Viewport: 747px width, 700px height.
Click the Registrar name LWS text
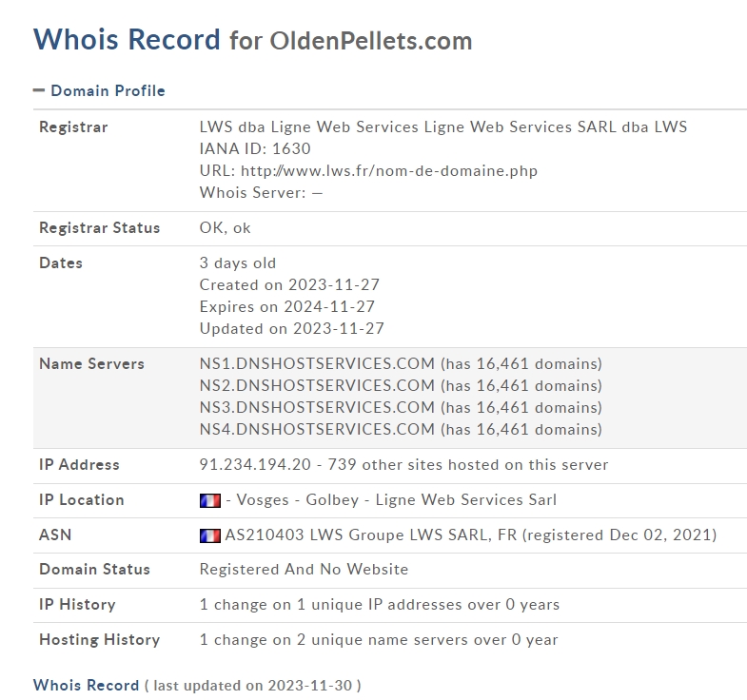[x=443, y=126]
